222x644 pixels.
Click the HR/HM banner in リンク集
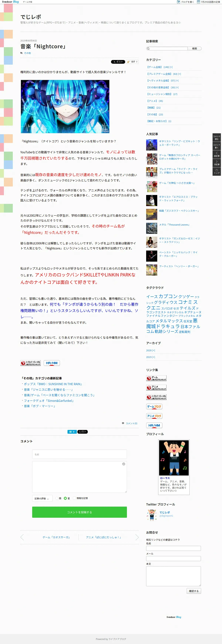point(154,425)
